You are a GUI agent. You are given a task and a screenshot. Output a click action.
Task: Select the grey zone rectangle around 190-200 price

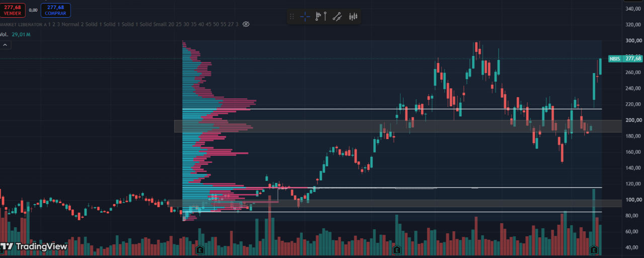pos(398,126)
